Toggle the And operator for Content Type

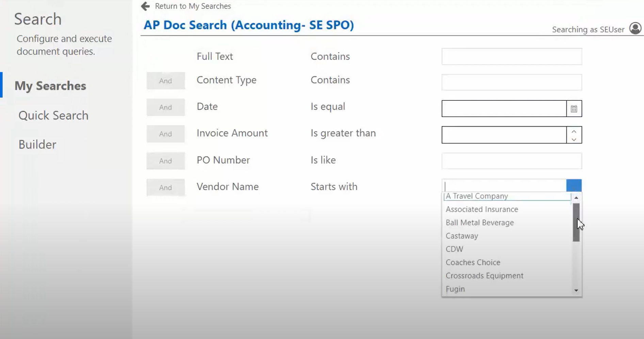165,81
